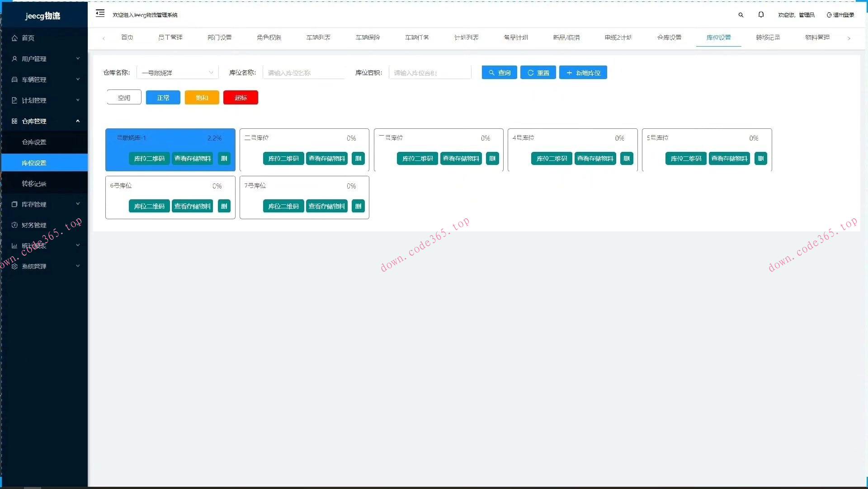Click the search magnifier icon in header
Screen dimensions: 868x489
tap(741, 15)
